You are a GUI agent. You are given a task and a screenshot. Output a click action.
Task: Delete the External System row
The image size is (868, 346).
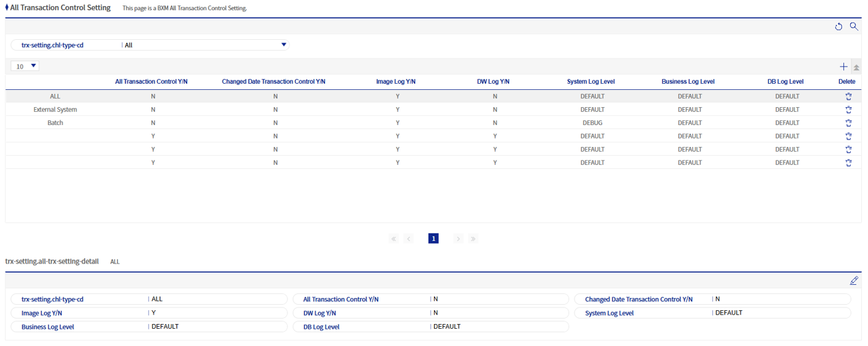coord(848,110)
